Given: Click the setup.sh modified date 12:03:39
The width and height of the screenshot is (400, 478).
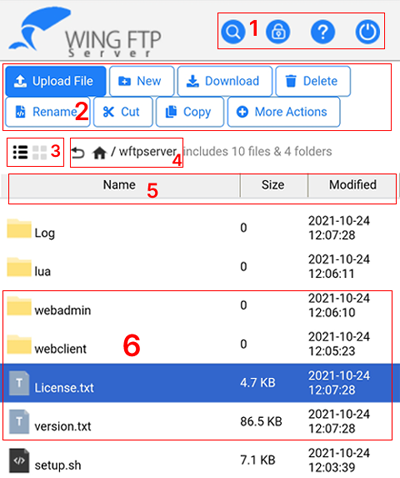Looking at the screenshot, I should [x=339, y=460].
